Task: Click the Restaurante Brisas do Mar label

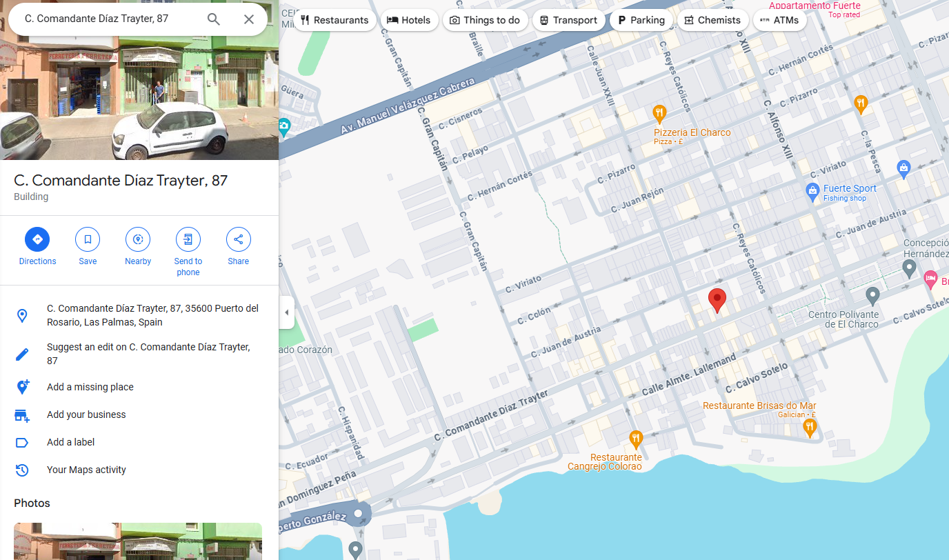Action: tap(759, 406)
